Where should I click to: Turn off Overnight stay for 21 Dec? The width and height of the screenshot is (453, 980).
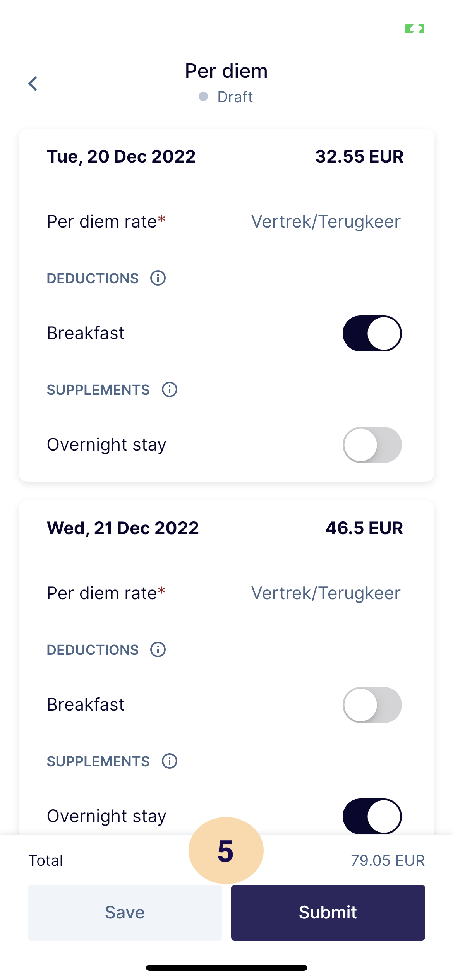coord(372,816)
